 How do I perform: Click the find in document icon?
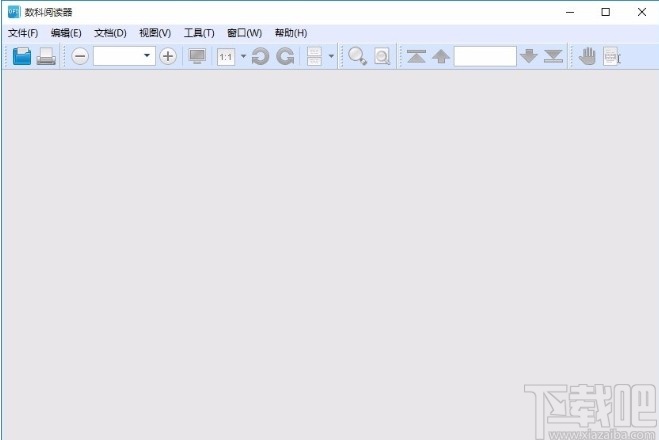click(382, 56)
